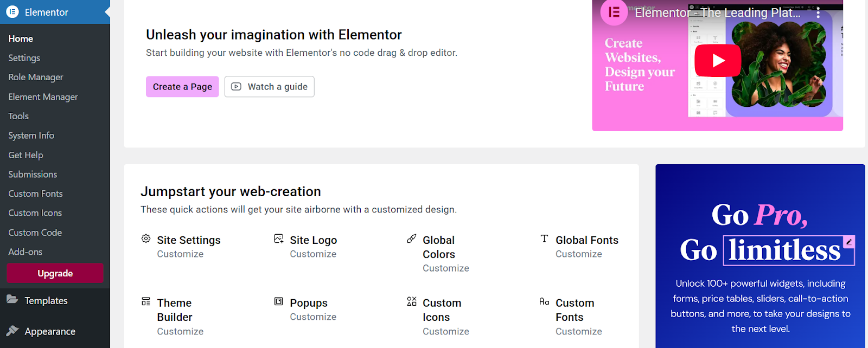Click the Custom Fonts Aa icon

544,301
